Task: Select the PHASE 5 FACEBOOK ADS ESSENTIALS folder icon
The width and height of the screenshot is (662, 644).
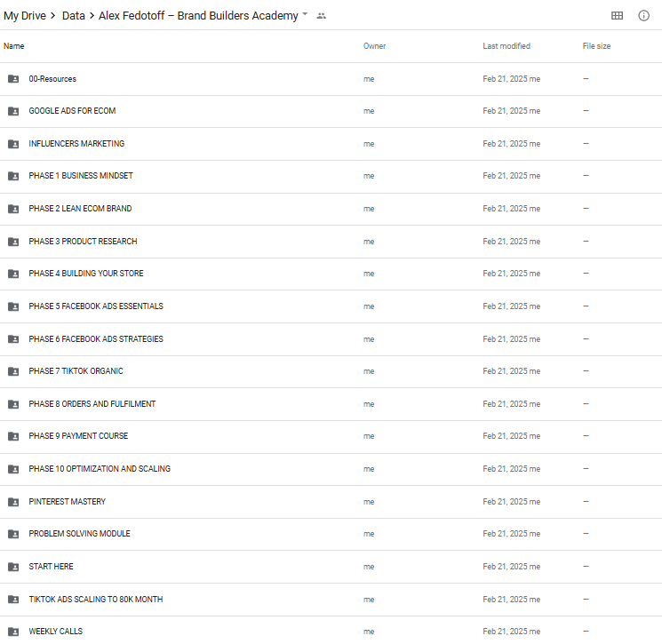Action: pyautogui.click(x=13, y=306)
